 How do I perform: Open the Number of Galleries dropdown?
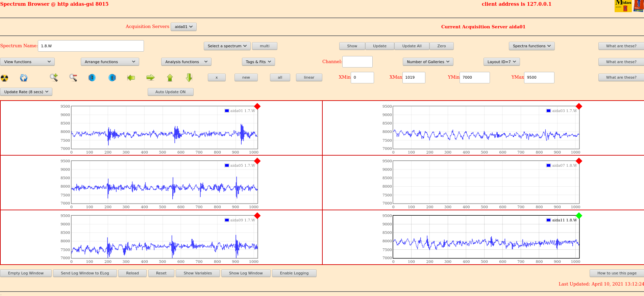[x=428, y=62]
